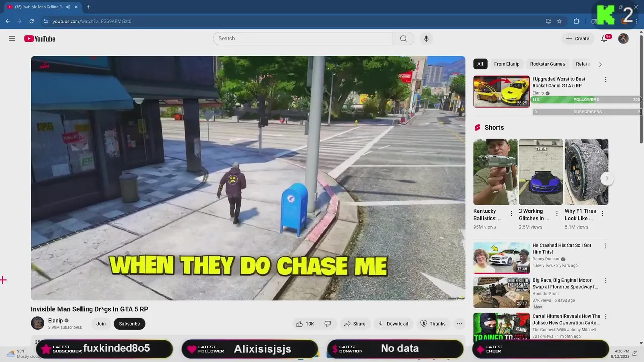Open I Upgraded Worst to Best thumbnail
This screenshot has height=362, width=644.
(x=502, y=92)
